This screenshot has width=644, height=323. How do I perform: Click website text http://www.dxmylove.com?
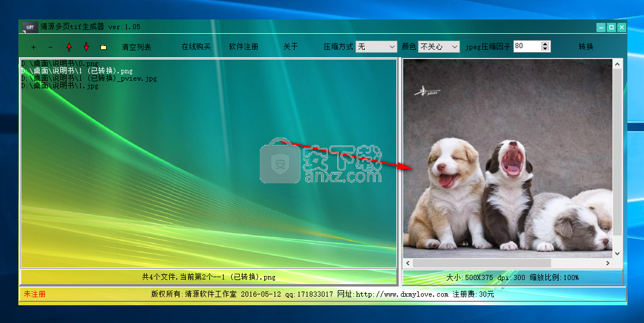(x=402, y=294)
